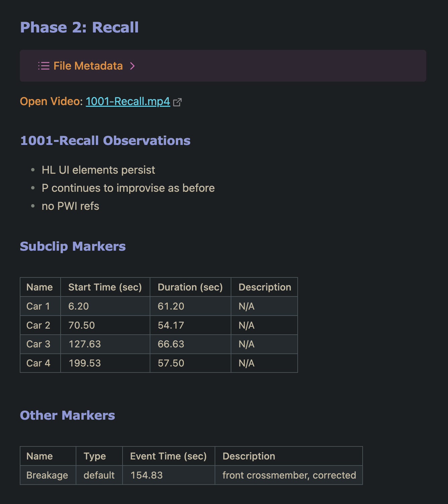Viewport: 448px width, 504px height.
Task: Click the Duration (sec) column header
Action: click(190, 287)
